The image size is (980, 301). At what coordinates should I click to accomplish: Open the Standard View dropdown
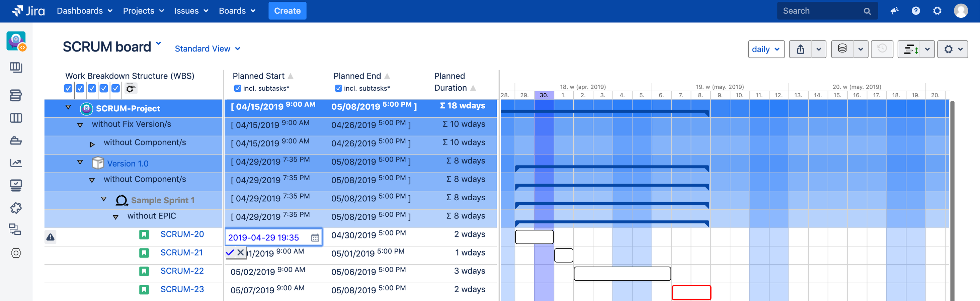tap(207, 48)
